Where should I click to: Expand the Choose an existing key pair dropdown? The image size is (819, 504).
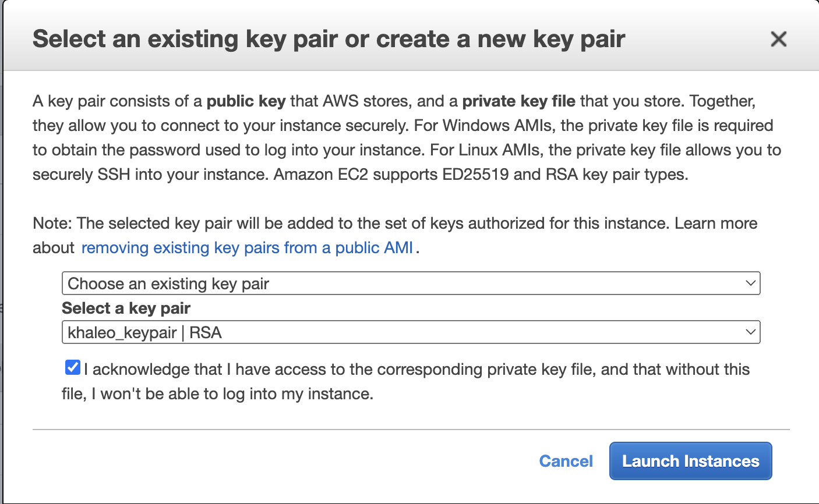[x=410, y=283]
